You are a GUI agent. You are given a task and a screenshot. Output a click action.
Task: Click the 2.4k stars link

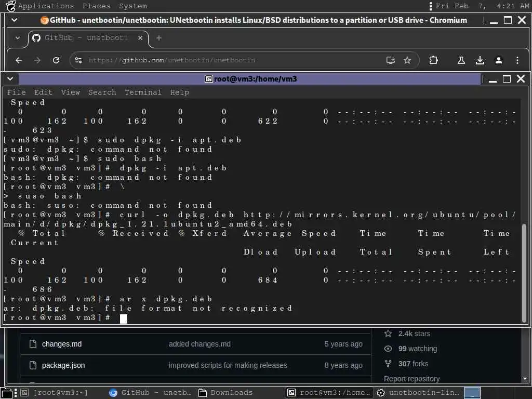[x=414, y=334]
